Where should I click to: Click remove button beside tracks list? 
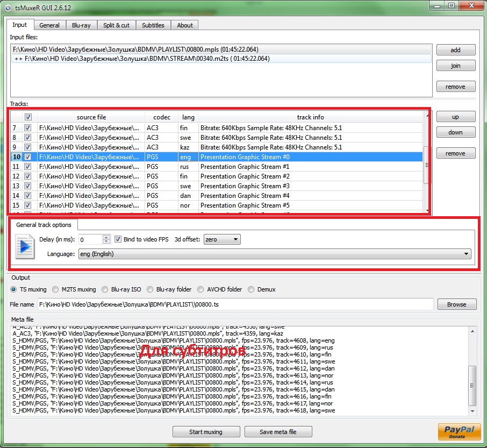456,153
